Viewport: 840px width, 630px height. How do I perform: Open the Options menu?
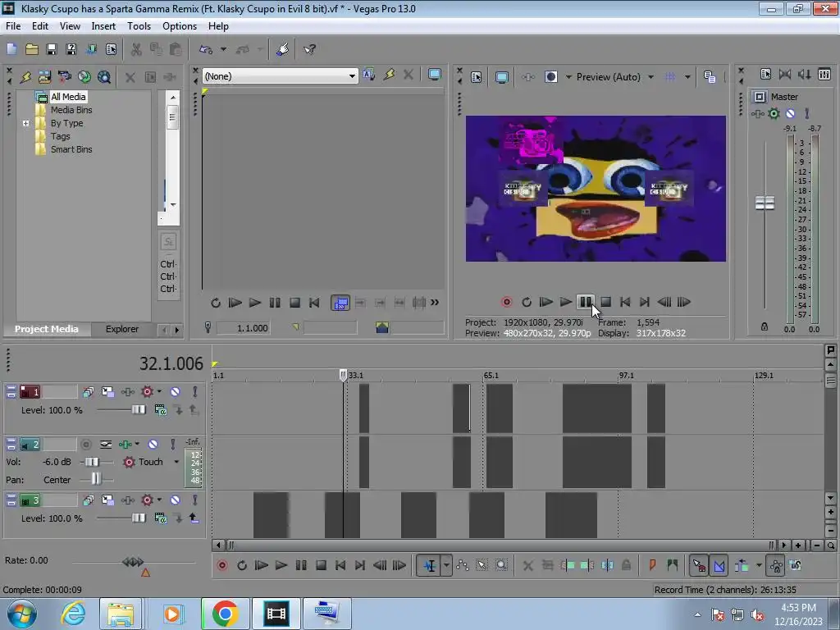point(180,26)
